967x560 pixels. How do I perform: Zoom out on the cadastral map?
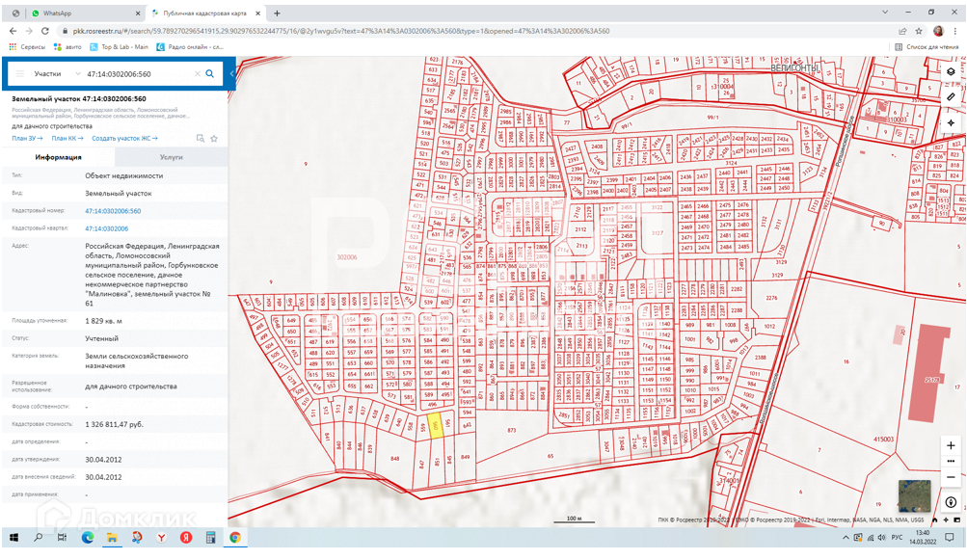point(951,477)
